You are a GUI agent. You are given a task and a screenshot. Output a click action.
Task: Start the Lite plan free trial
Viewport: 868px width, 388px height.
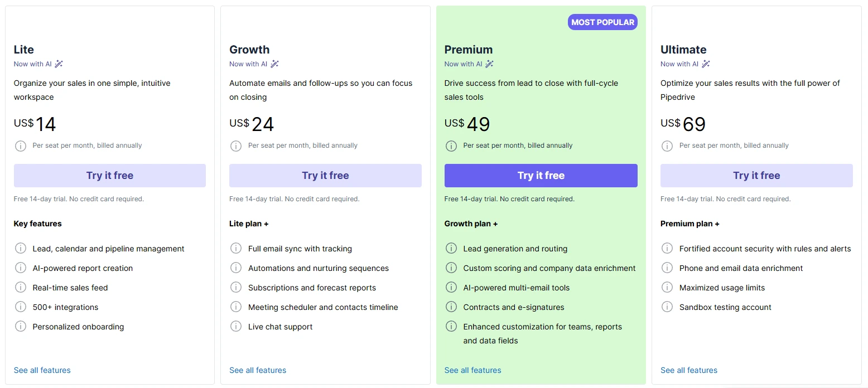point(110,176)
